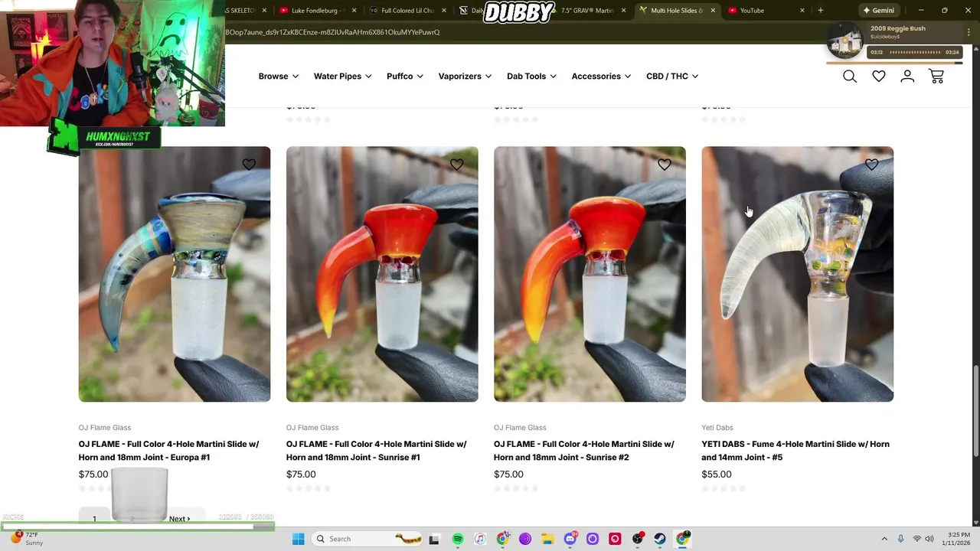The height and width of the screenshot is (551, 980).
Task: Open the Apple Music taskbar icon
Action: [479, 539]
